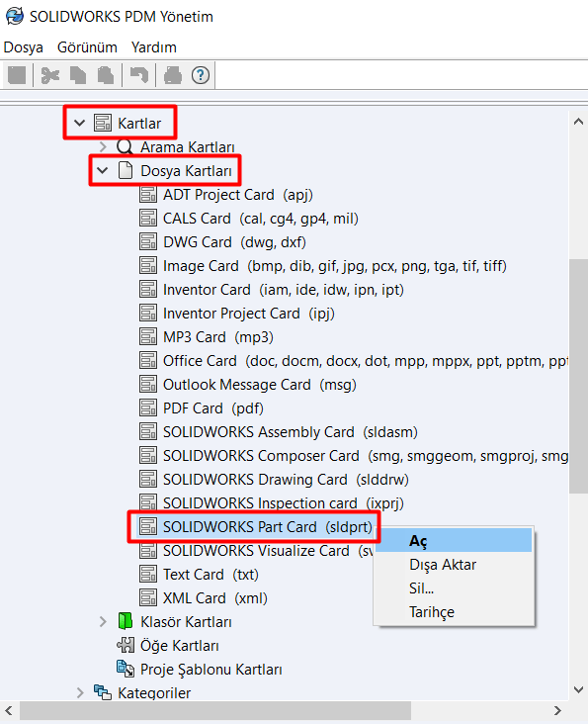Choose Dışa Aktar from the context menu
This screenshot has height=724, width=588.
click(455, 564)
